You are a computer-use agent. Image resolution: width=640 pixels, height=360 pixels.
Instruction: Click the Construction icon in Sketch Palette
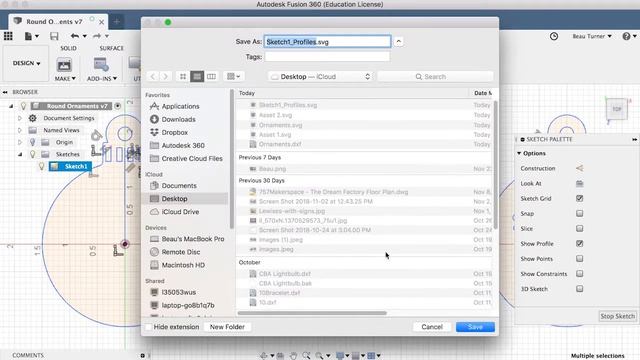tap(579, 168)
